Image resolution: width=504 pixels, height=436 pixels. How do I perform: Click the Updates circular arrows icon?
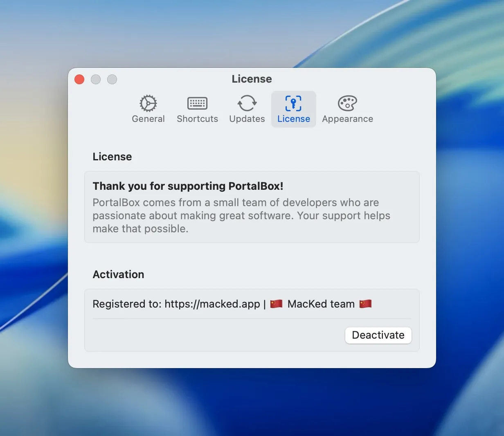(x=247, y=103)
